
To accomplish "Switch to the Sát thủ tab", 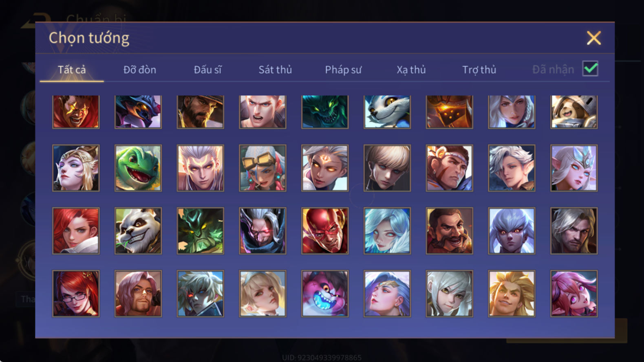I will coord(275,70).
